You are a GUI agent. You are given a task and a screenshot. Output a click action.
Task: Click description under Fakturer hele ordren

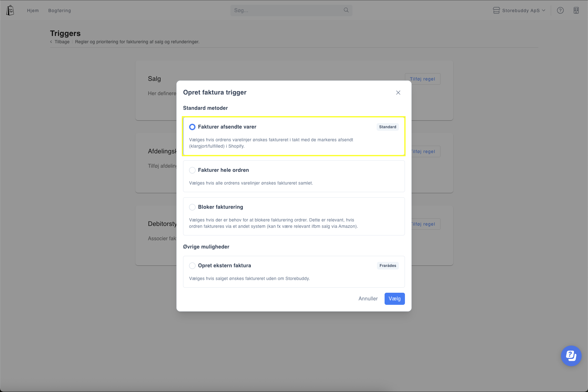pyautogui.click(x=251, y=183)
